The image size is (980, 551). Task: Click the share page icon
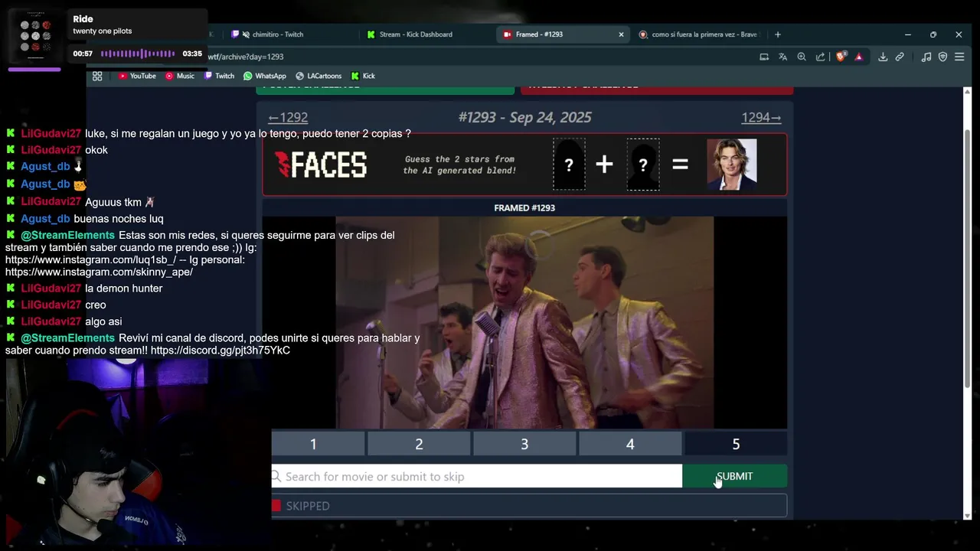[x=821, y=57]
